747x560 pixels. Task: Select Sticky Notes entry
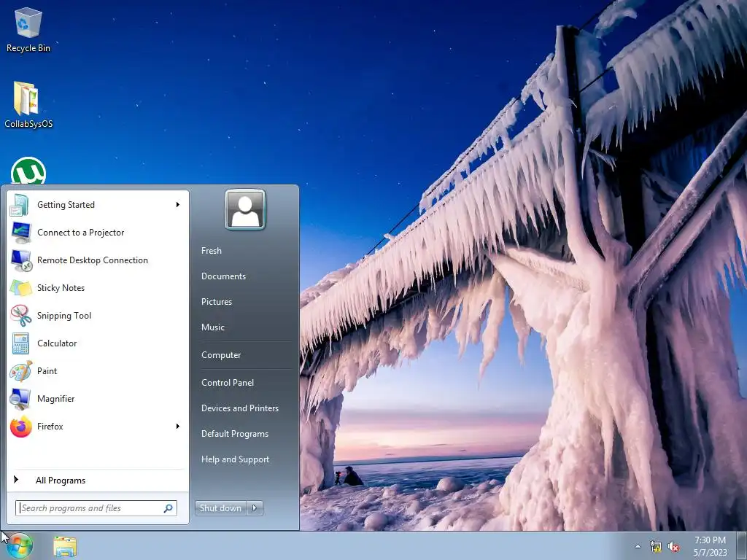coord(98,287)
